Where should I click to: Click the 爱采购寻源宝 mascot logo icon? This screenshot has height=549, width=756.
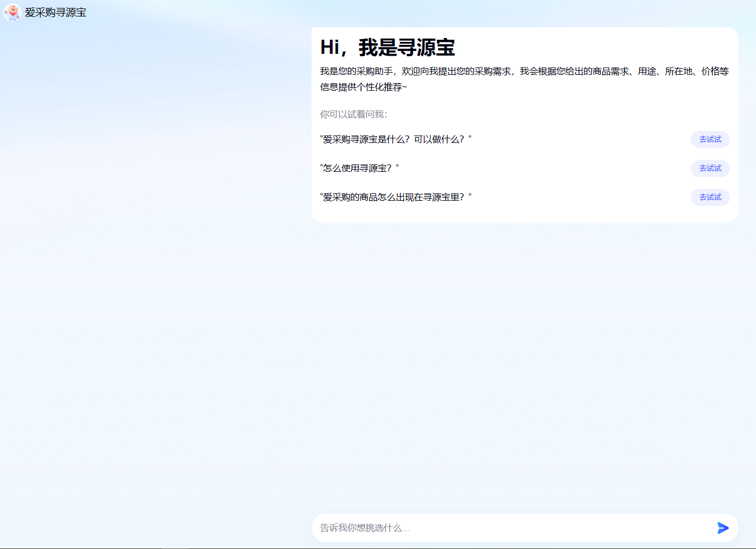12,12
